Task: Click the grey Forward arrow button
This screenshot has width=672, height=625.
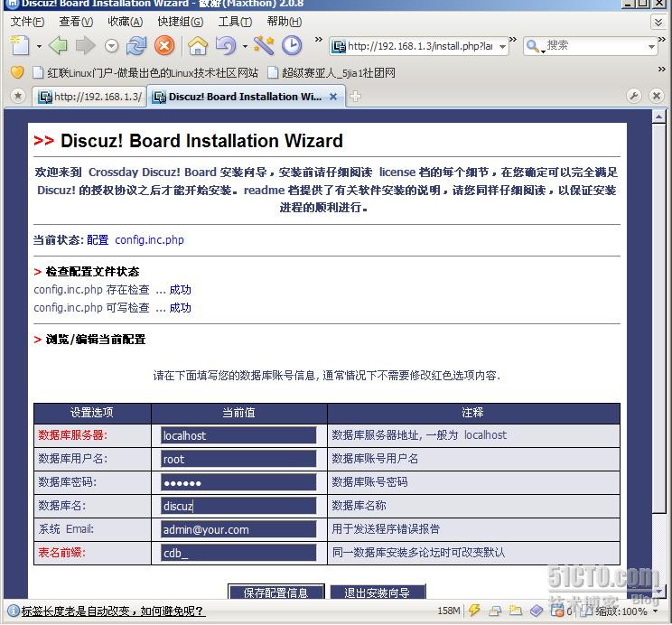Action: pyautogui.click(x=85, y=45)
